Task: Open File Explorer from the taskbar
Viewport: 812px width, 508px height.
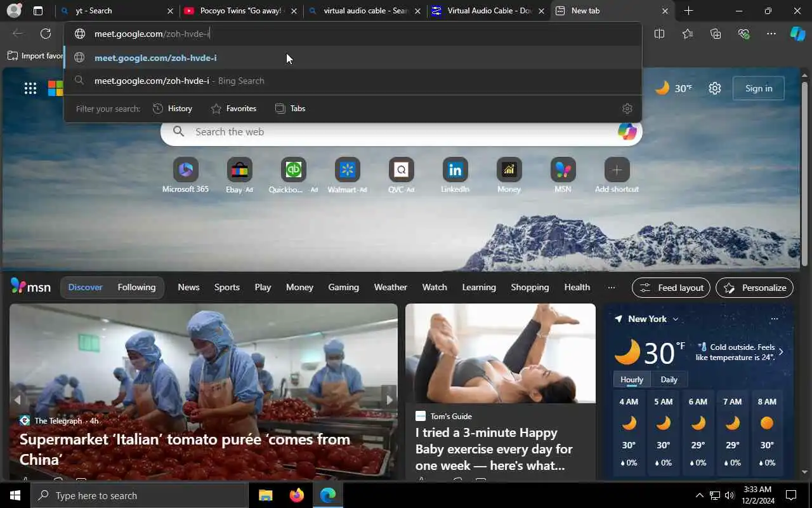Action: [x=265, y=495]
